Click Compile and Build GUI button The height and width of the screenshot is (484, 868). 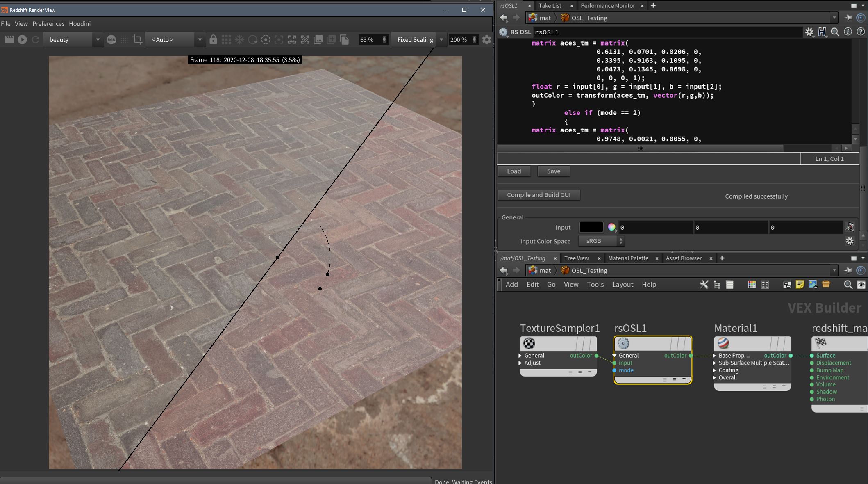[539, 195]
